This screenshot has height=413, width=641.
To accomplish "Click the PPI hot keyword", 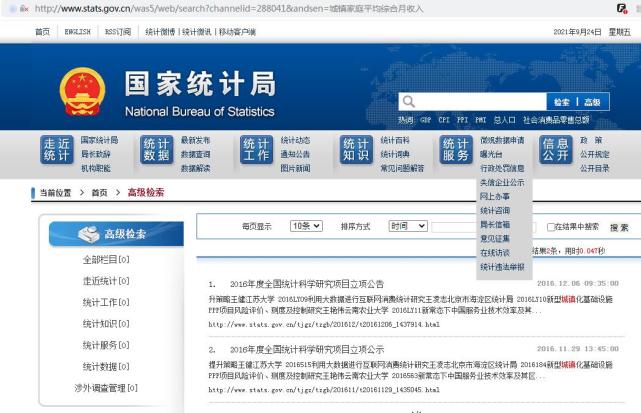I will point(462,120).
